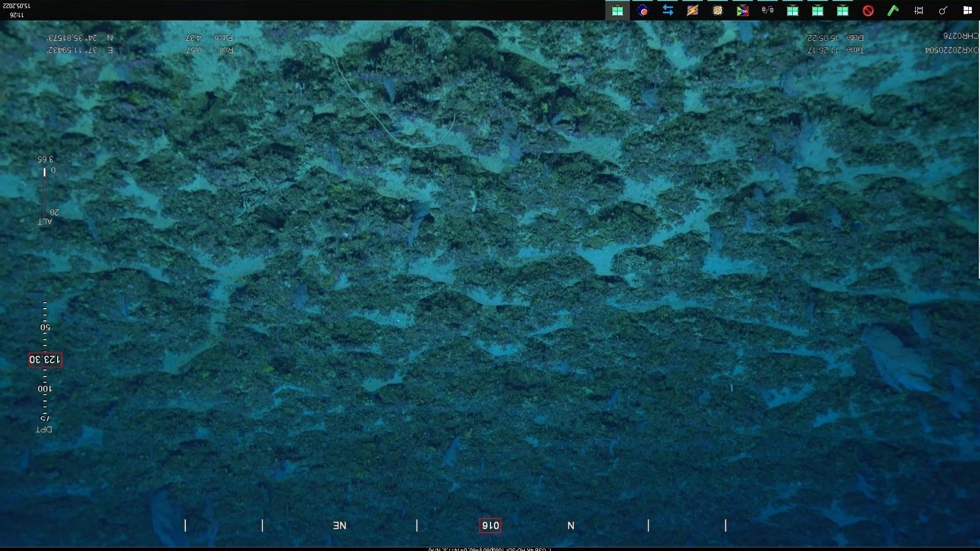
Task: Click the 123.30 depth readout box
Action: pos(45,360)
